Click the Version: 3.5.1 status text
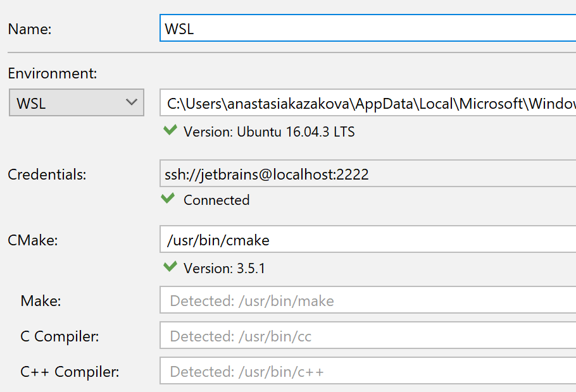 tap(224, 268)
